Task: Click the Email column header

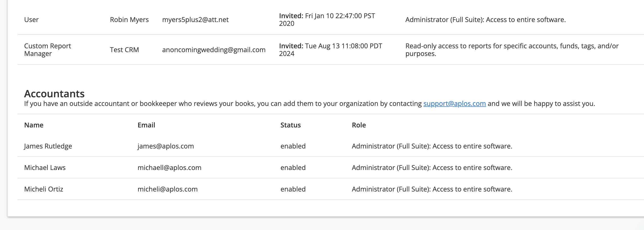Action: (x=146, y=125)
